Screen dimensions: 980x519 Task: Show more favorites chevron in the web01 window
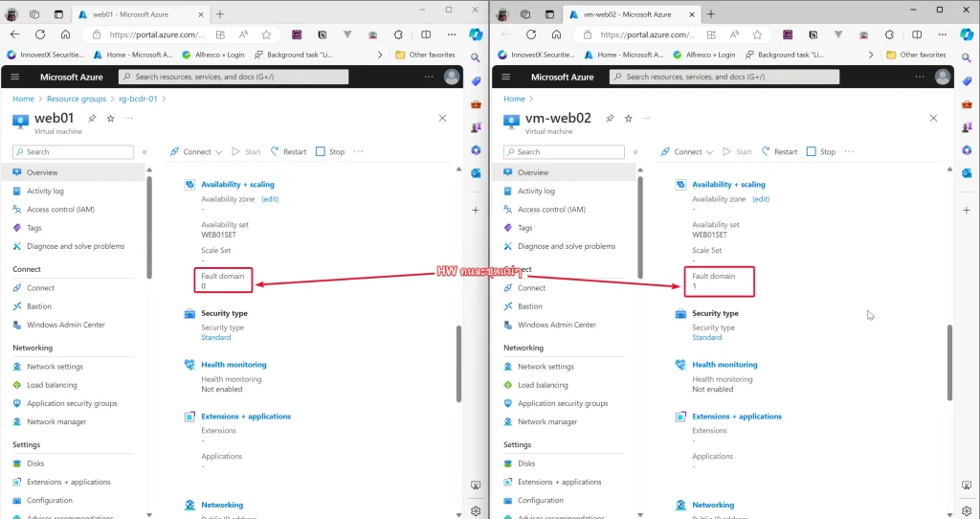click(x=379, y=55)
